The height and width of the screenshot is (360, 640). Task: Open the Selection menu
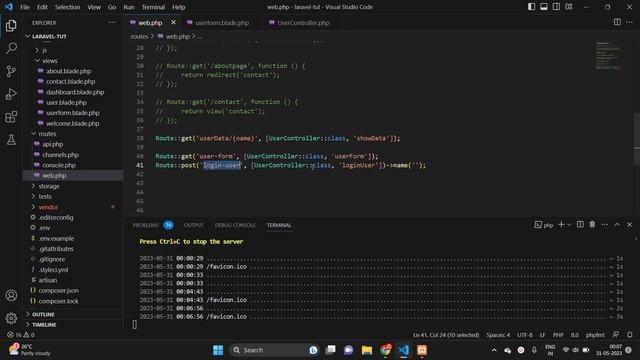(67, 7)
